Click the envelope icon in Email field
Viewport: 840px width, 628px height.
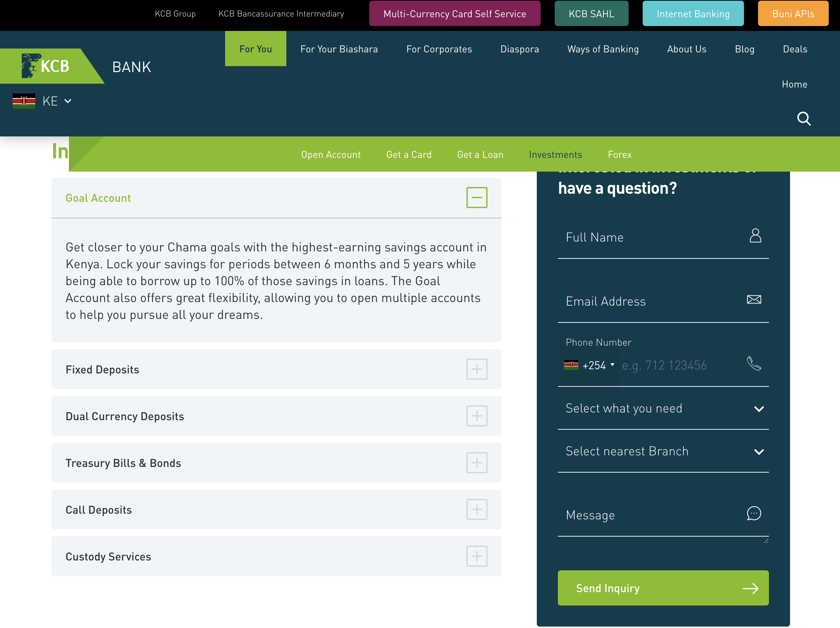click(754, 300)
